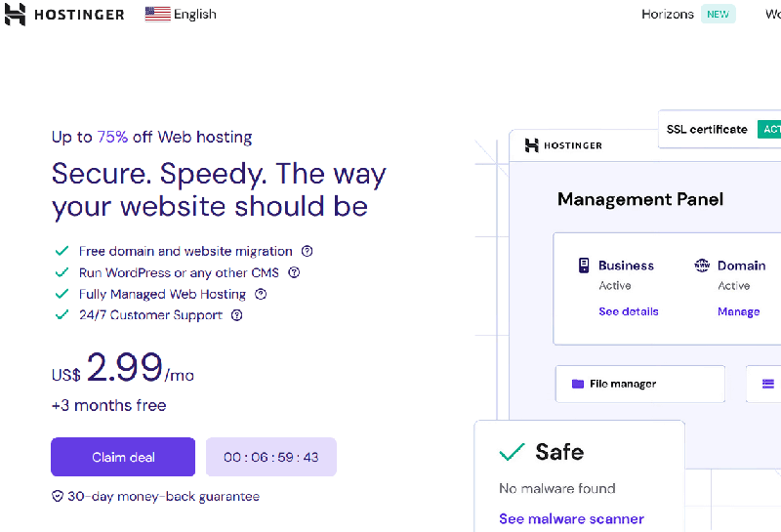Click the File manager panel button
Screen dimensions: 781x532
click(x=640, y=384)
